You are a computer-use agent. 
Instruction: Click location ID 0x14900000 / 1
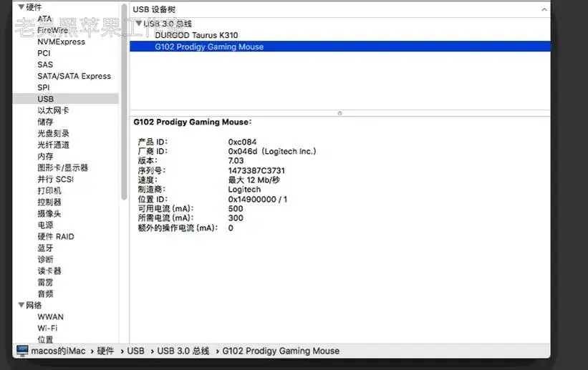point(258,200)
